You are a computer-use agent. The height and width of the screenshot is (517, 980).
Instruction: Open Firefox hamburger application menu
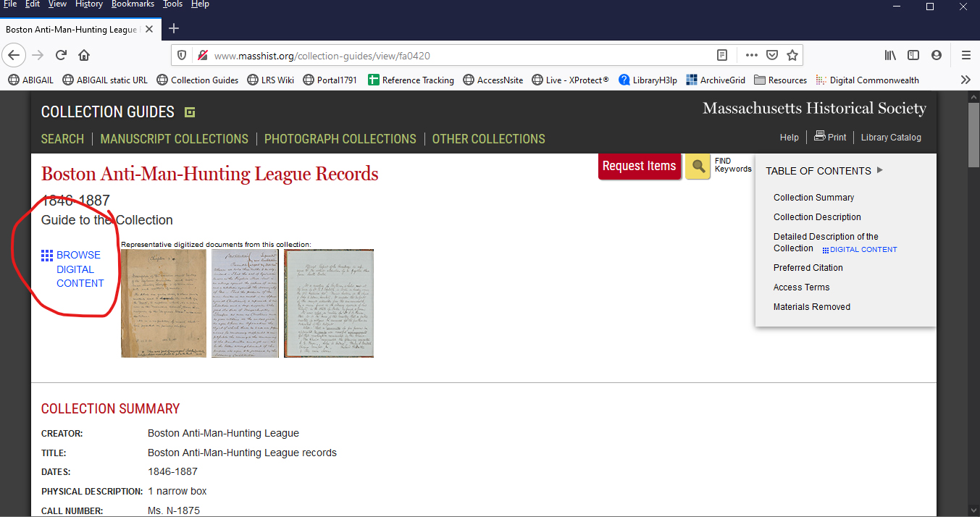click(966, 55)
